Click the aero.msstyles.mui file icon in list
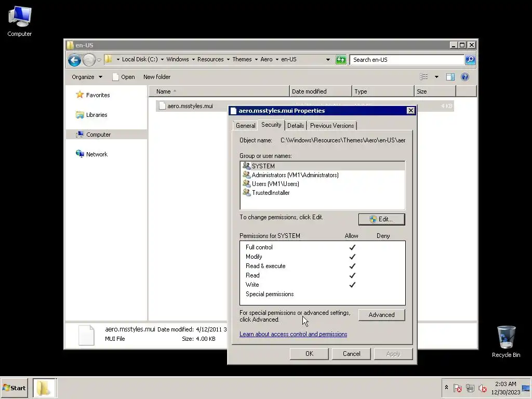 coord(162,106)
